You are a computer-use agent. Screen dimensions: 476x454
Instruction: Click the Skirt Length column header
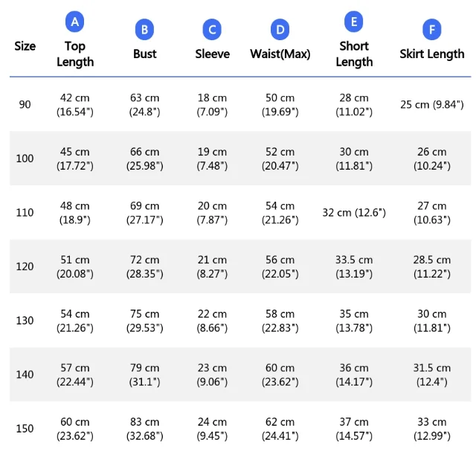(x=432, y=54)
